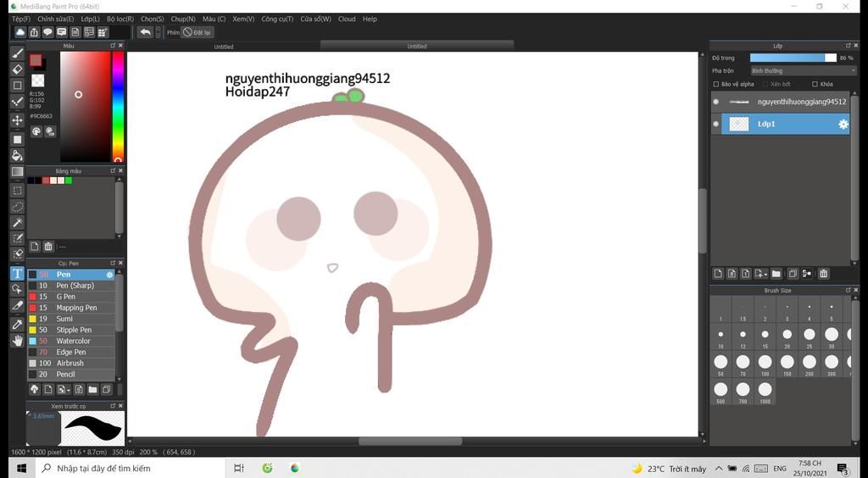Open the add-layer dropdown arrow in Layer panel
This screenshot has height=478, width=868.
766,274
